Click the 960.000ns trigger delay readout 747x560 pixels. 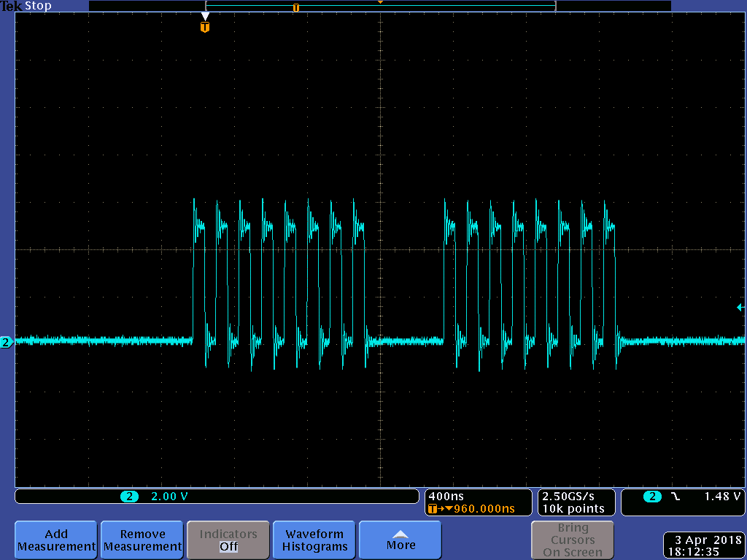485,508
